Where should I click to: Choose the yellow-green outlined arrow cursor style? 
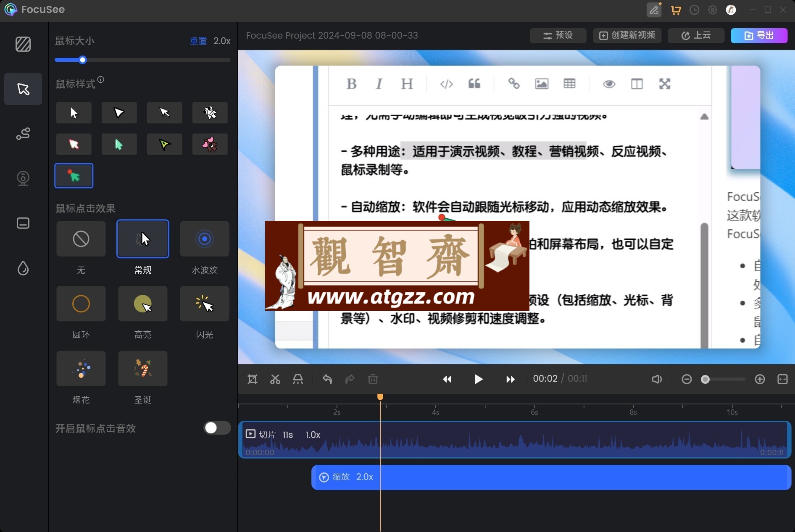[165, 144]
